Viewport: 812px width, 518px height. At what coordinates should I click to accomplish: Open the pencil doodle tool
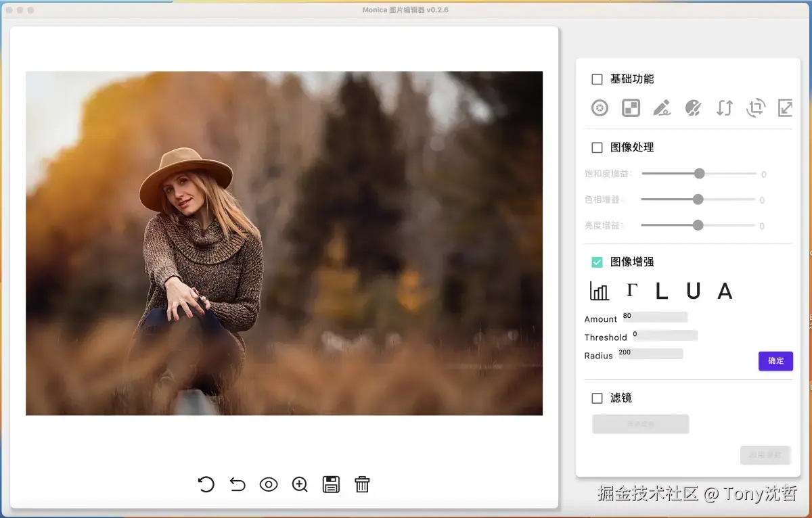coord(662,108)
